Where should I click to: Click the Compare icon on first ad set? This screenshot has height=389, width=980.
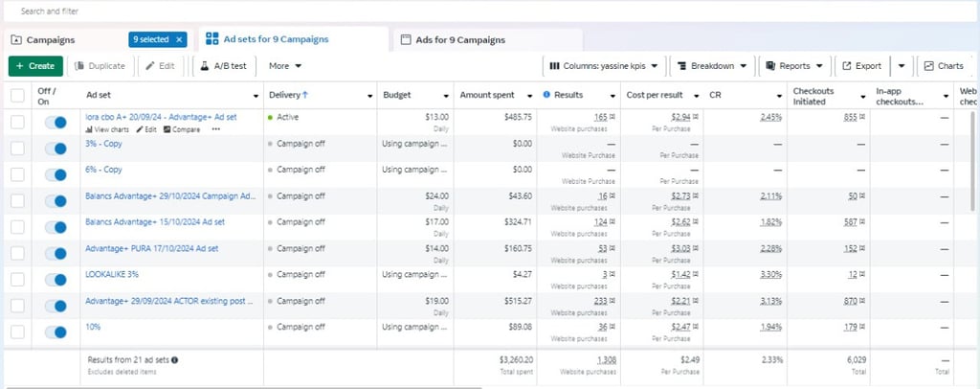click(x=168, y=129)
